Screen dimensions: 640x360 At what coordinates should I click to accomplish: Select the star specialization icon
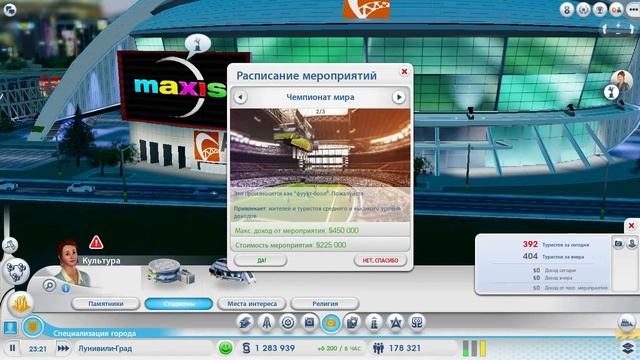pyautogui.click(x=396, y=323)
